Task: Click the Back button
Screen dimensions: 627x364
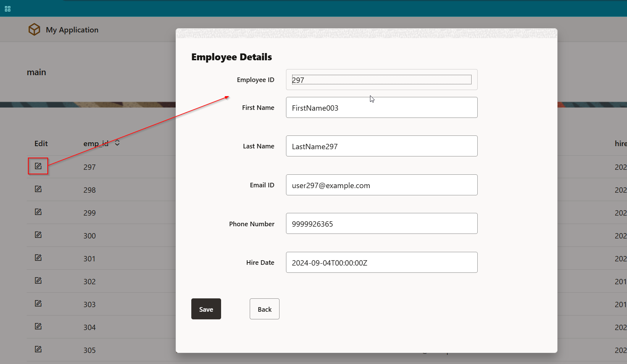Action: click(x=264, y=309)
